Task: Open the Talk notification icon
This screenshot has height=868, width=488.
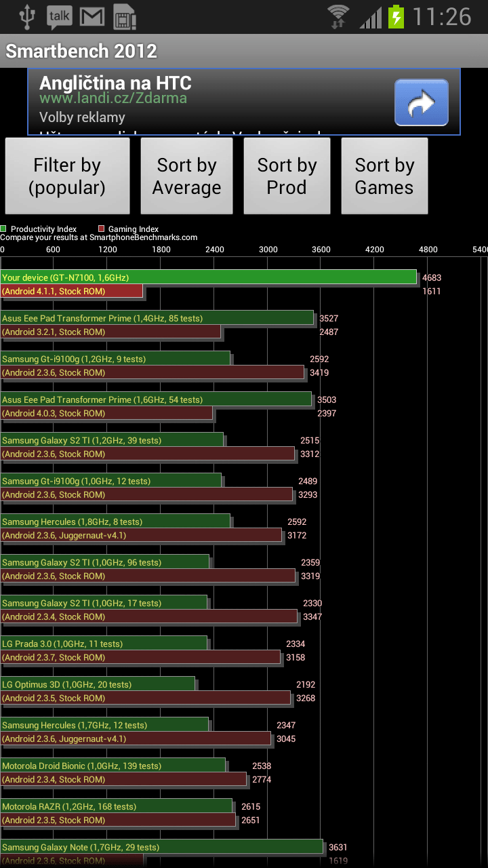Action: click(60, 17)
